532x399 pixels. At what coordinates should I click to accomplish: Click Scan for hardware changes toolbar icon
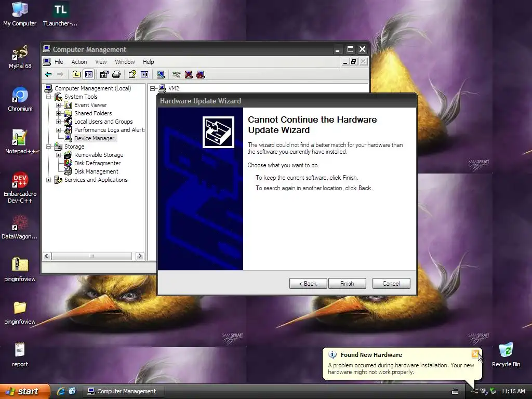[x=161, y=74]
